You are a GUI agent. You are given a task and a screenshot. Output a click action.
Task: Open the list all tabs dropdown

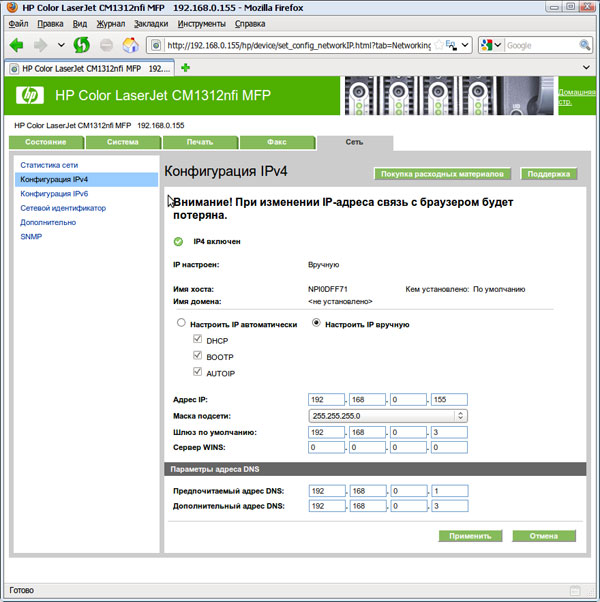[x=586, y=68]
